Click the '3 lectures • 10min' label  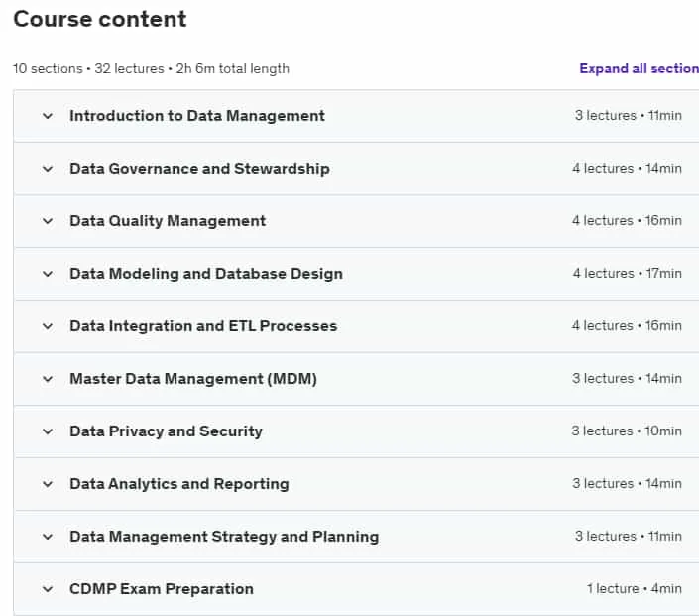tap(627, 431)
